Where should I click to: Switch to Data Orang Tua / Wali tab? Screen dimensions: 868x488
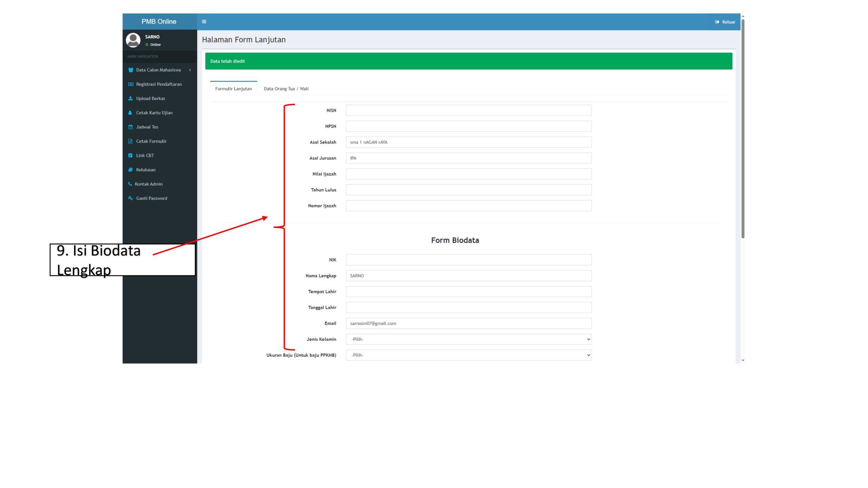click(286, 89)
